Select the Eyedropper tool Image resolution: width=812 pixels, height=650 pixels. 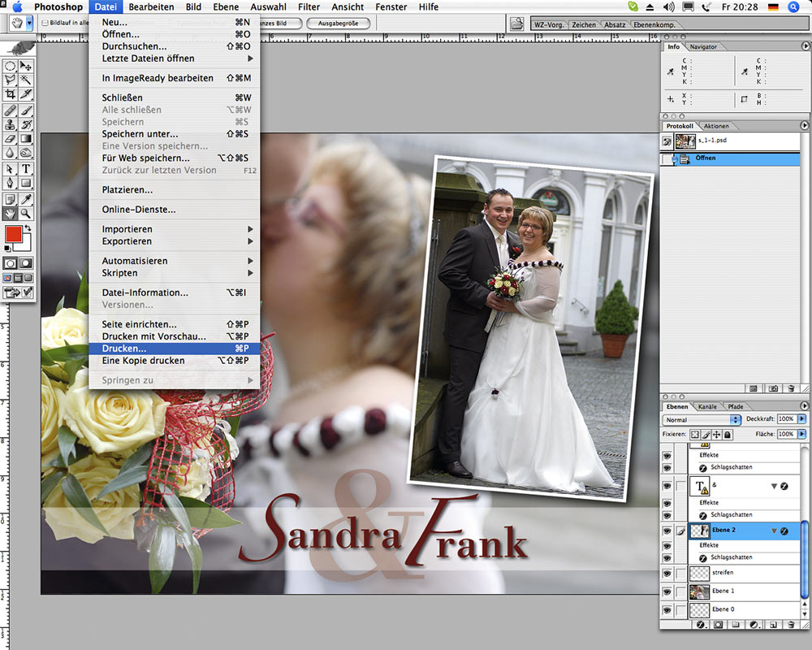(x=26, y=199)
